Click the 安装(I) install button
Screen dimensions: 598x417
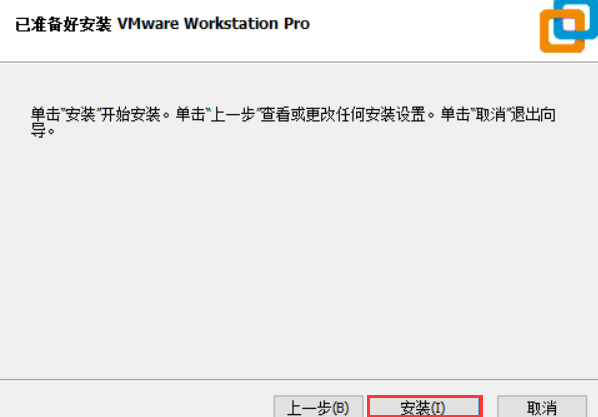point(425,407)
